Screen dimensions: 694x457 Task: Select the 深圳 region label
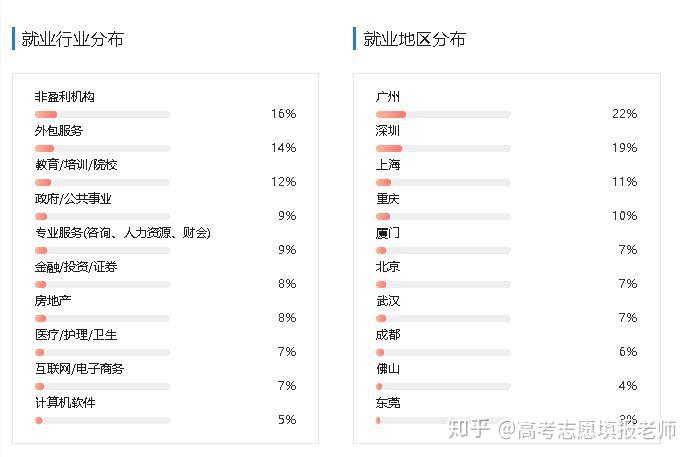(388, 131)
